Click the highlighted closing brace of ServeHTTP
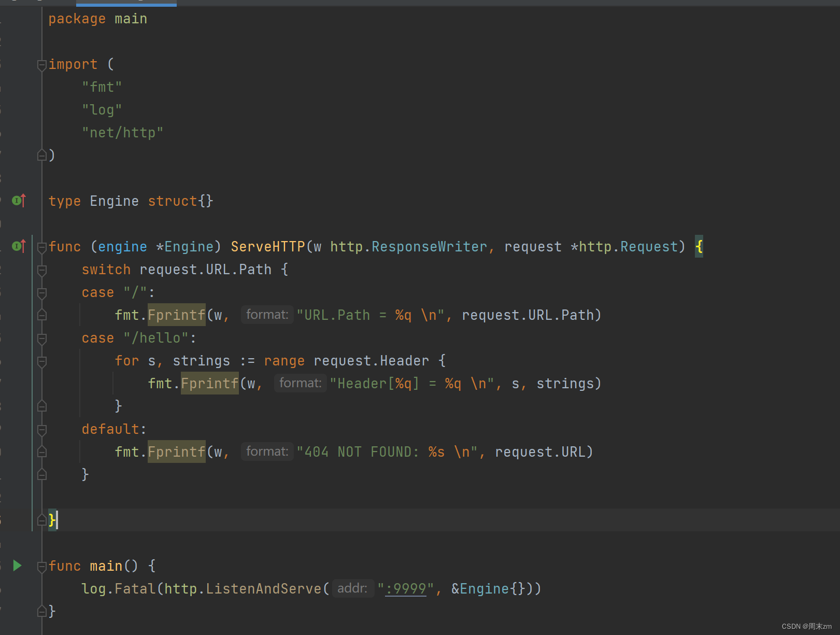This screenshot has width=840, height=635. 52,520
